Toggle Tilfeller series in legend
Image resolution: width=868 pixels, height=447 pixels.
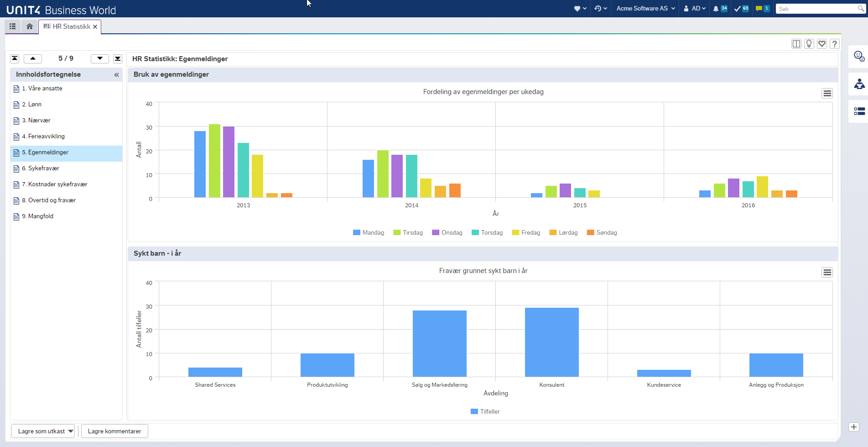tap(485, 412)
